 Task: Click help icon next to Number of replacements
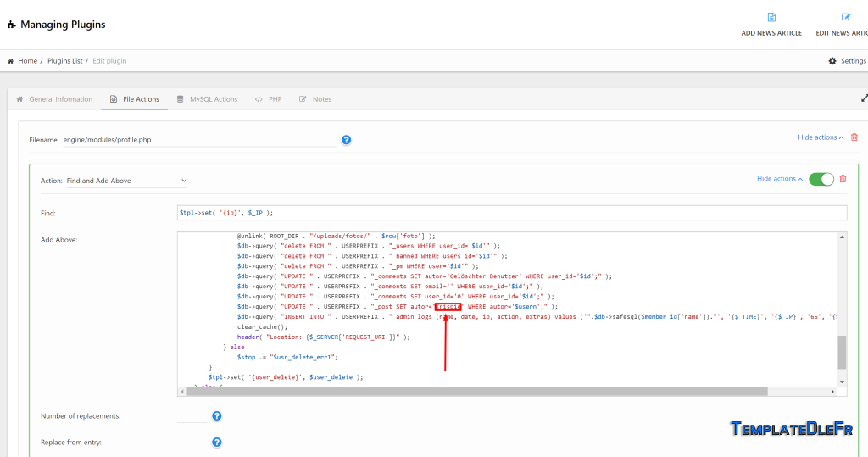217,416
